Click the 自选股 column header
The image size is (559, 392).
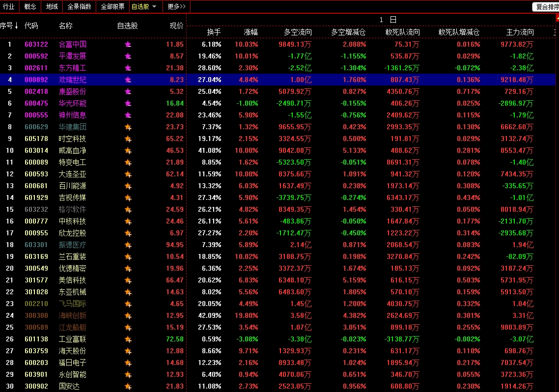pyautogui.click(x=127, y=26)
